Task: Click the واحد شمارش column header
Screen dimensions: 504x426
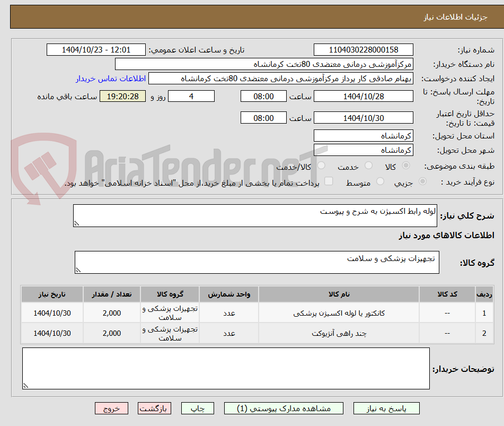Action: pos(229,294)
